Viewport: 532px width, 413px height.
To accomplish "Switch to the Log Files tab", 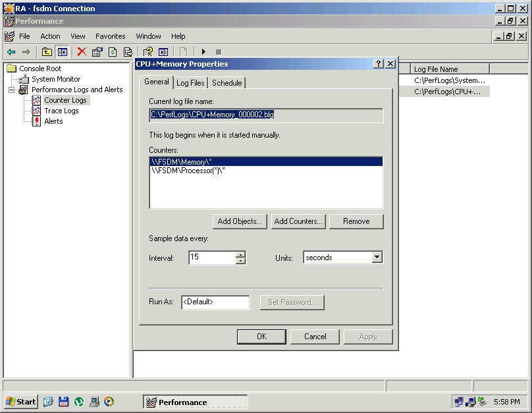I will [190, 82].
